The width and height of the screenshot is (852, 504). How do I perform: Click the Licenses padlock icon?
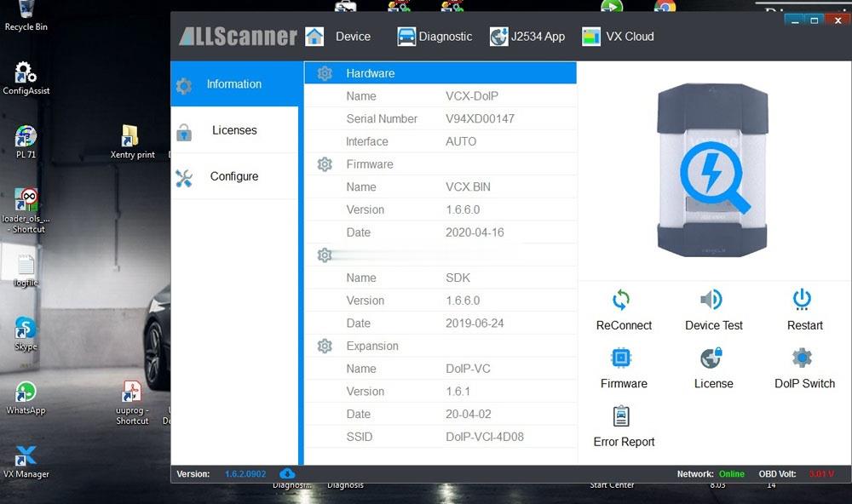tap(184, 132)
